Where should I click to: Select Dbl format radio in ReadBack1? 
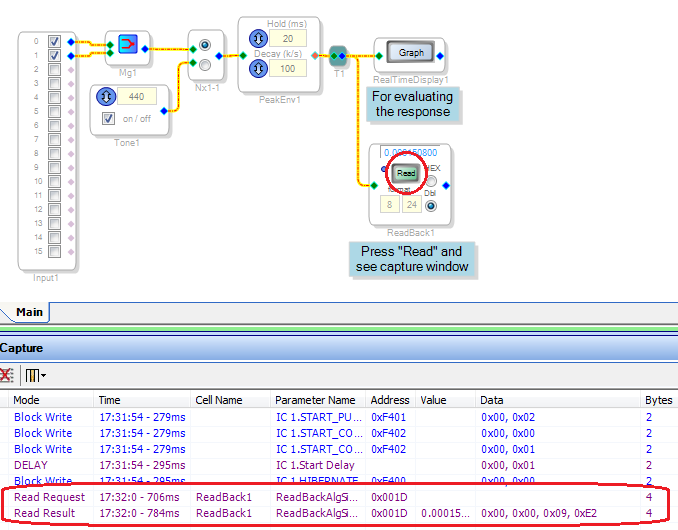(x=431, y=206)
